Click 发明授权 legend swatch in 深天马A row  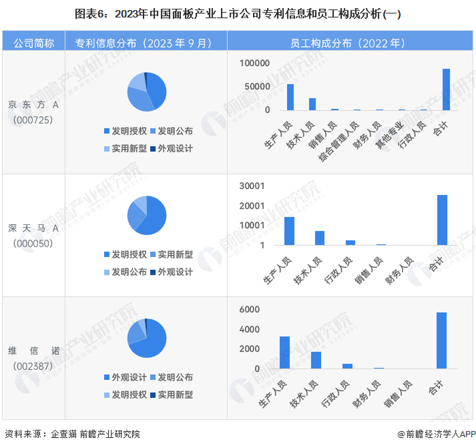click(107, 254)
